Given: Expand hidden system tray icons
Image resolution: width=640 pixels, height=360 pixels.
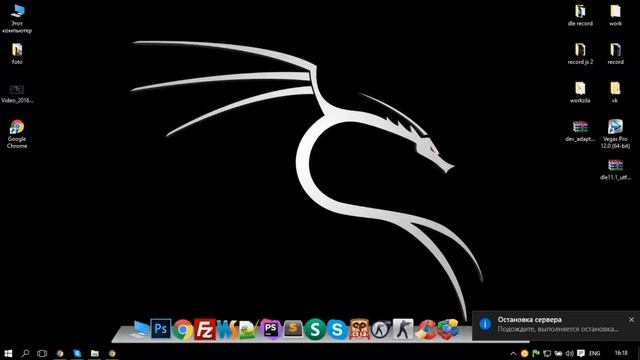Looking at the screenshot, I should 513,353.
